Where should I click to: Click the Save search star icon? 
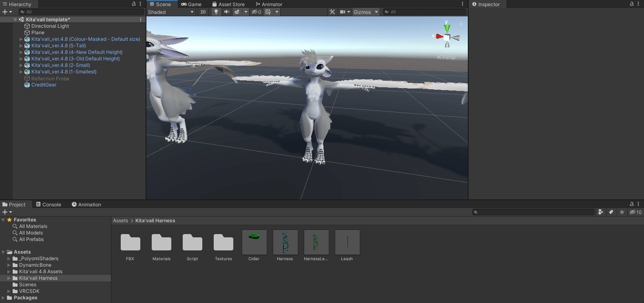click(x=622, y=212)
